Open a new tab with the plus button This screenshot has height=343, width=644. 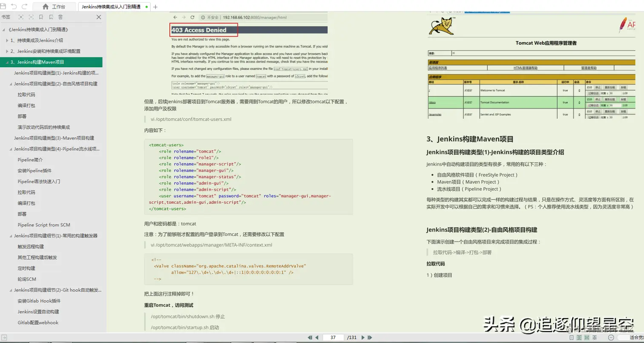(155, 7)
